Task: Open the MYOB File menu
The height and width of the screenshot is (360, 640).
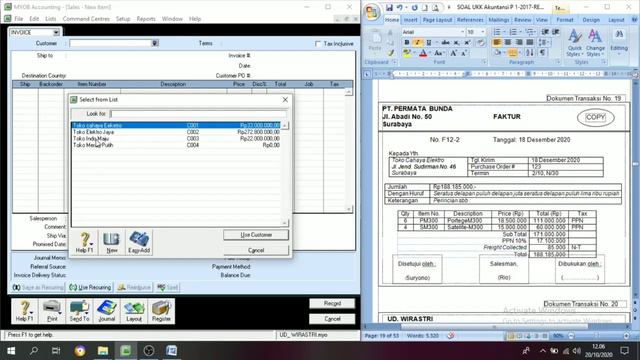Action: [19, 19]
